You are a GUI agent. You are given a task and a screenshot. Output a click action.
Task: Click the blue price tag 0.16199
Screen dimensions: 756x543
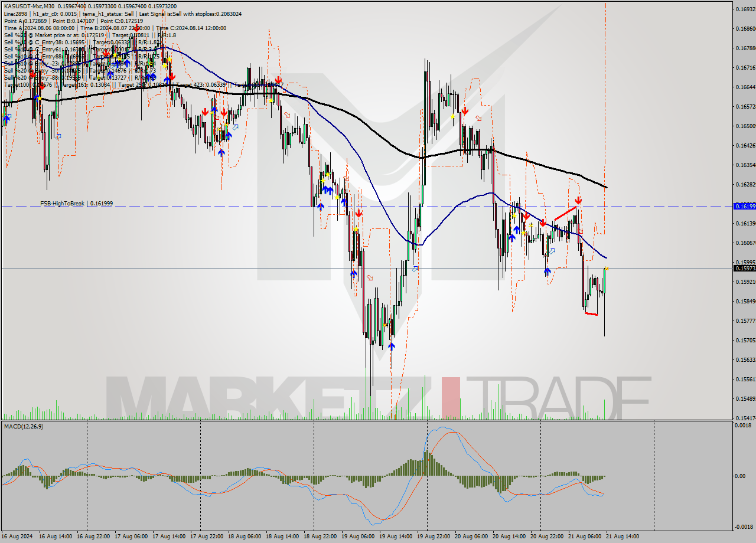pos(744,206)
